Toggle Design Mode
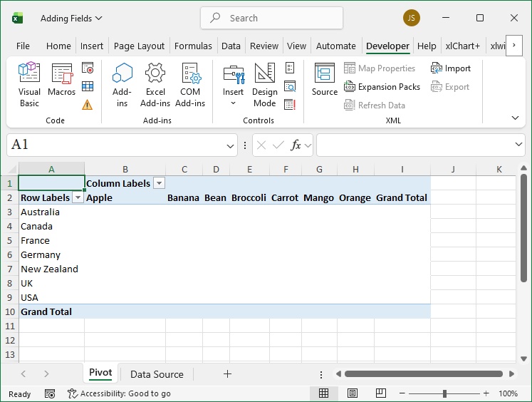The height and width of the screenshot is (402, 532). (265, 85)
